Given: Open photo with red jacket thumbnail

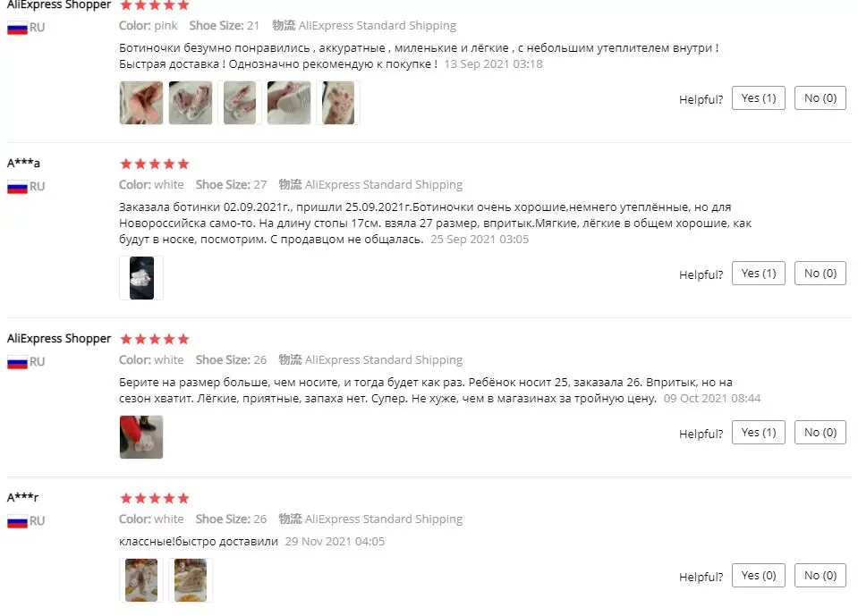Looking at the screenshot, I should coord(141,436).
